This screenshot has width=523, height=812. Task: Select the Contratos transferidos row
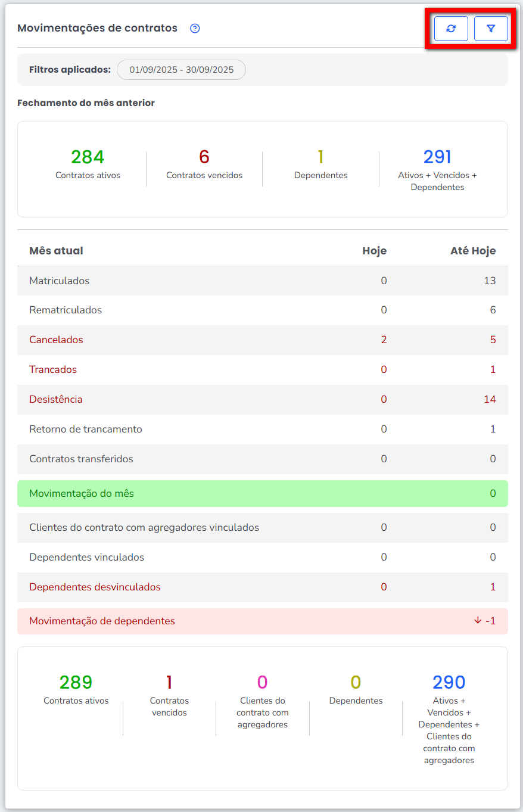(x=81, y=459)
